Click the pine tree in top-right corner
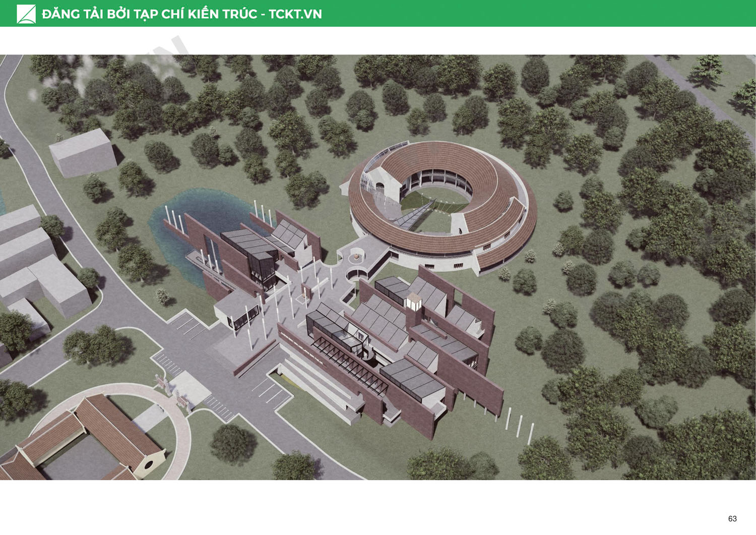 point(709,70)
